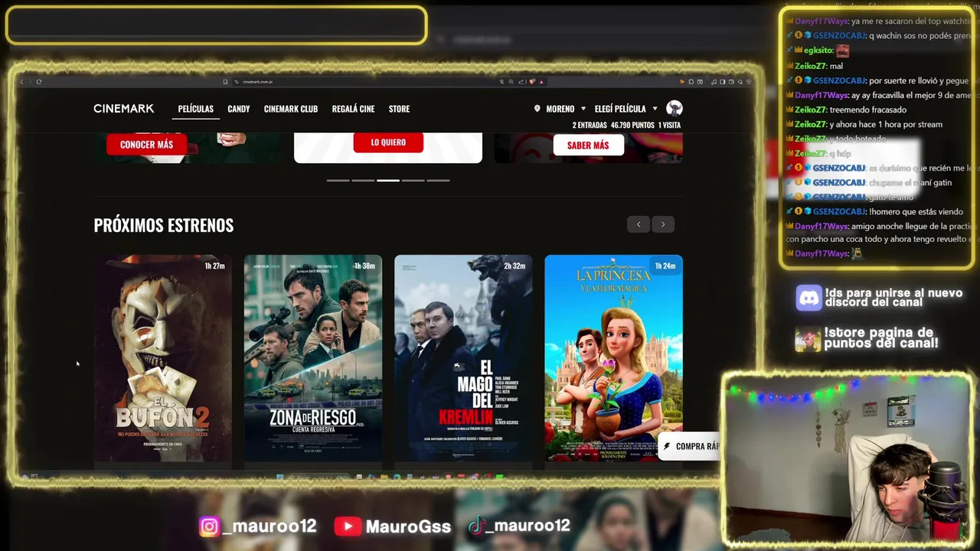The height and width of the screenshot is (551, 980).
Task: Open the STORE menu item
Action: coord(399,109)
